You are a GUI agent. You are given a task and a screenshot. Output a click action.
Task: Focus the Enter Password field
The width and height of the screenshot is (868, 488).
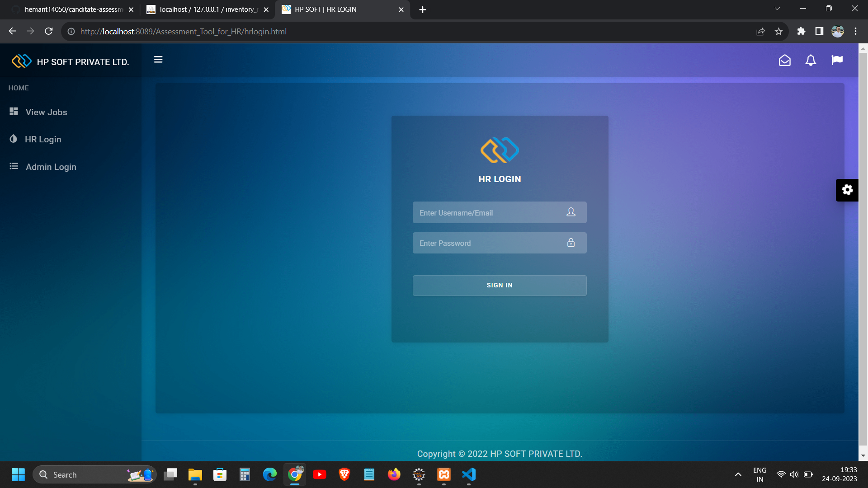(491, 243)
